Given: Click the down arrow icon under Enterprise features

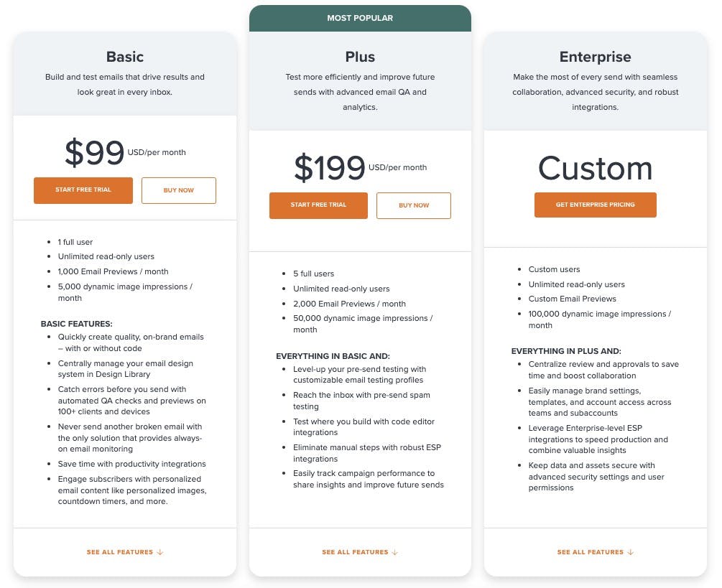Looking at the screenshot, I should [x=631, y=552].
